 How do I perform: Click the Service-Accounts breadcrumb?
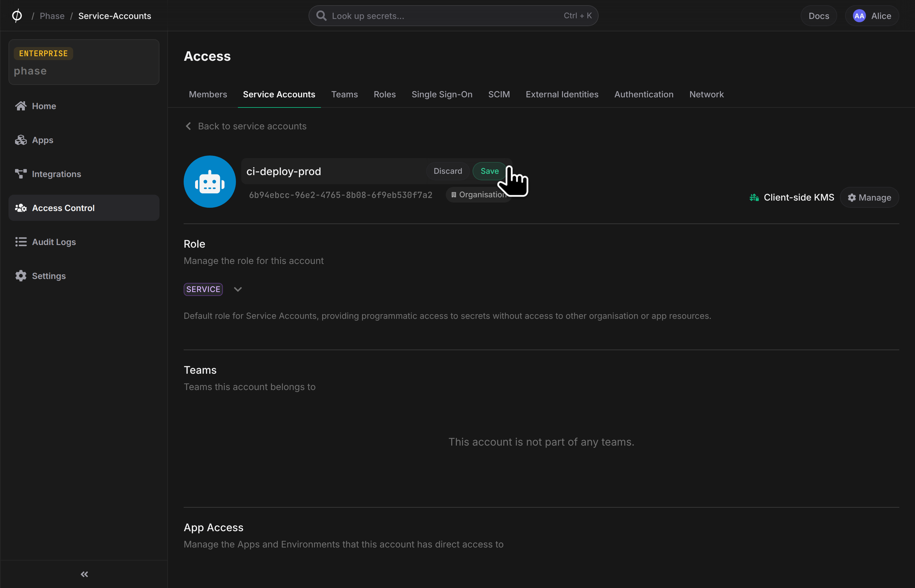[115, 16]
